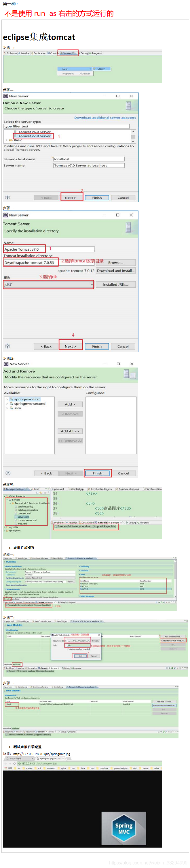
Task: Click Browse next to Tomcat installation directory
Action: (x=116, y=262)
